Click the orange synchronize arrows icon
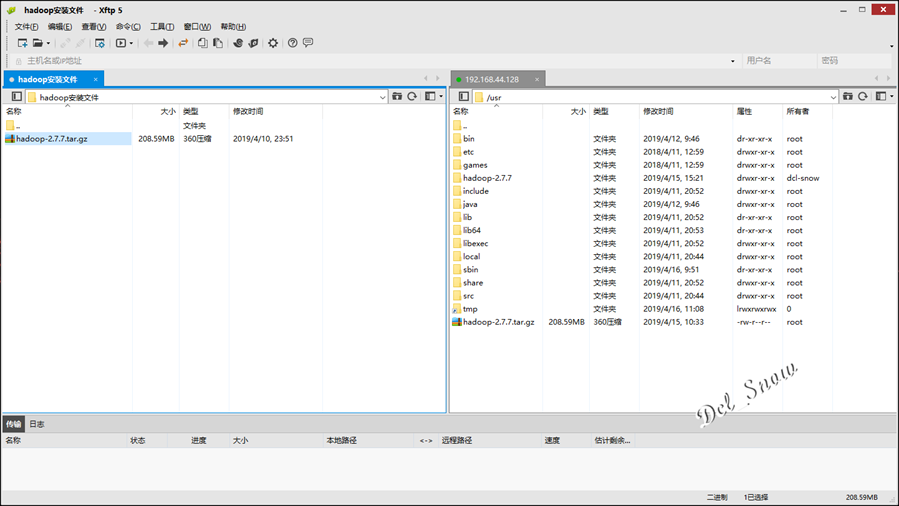 pyautogui.click(x=183, y=43)
